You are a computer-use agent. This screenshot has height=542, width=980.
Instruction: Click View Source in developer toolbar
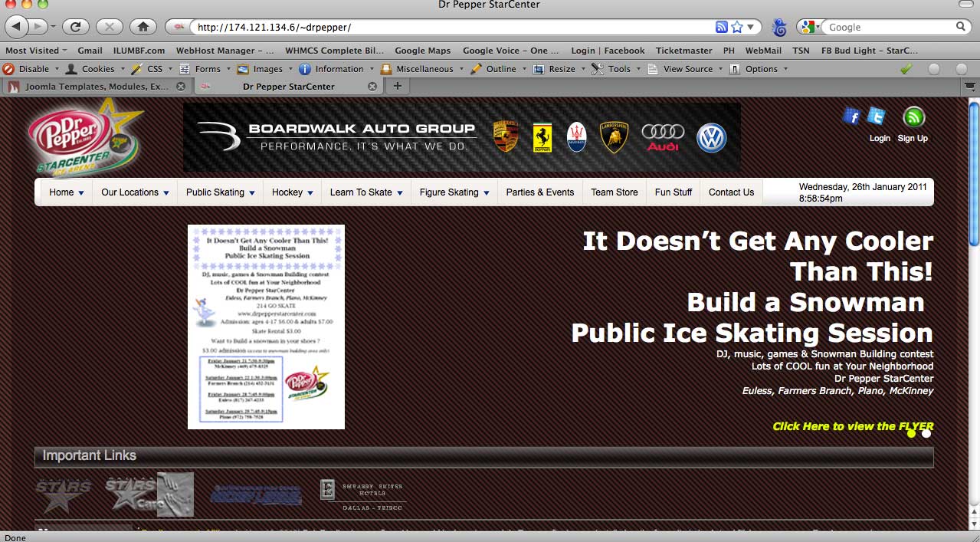[x=684, y=69]
